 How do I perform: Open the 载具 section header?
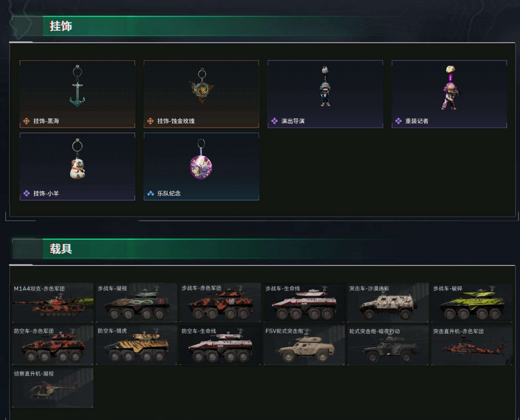point(61,249)
